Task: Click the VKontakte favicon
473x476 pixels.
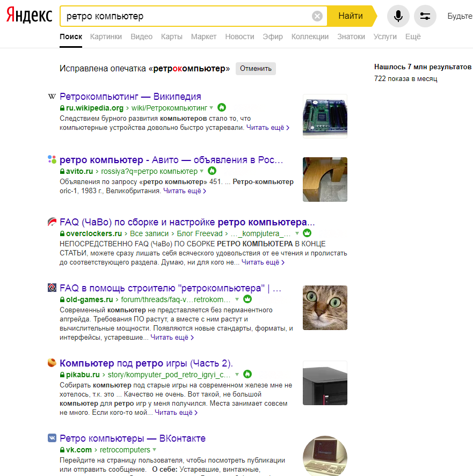Action: [x=52, y=438]
